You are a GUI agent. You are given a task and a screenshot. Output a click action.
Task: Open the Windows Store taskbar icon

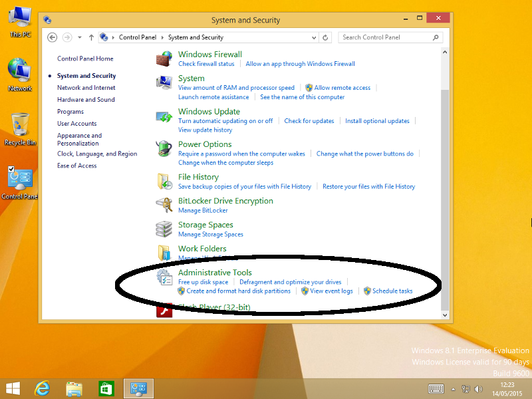106,389
